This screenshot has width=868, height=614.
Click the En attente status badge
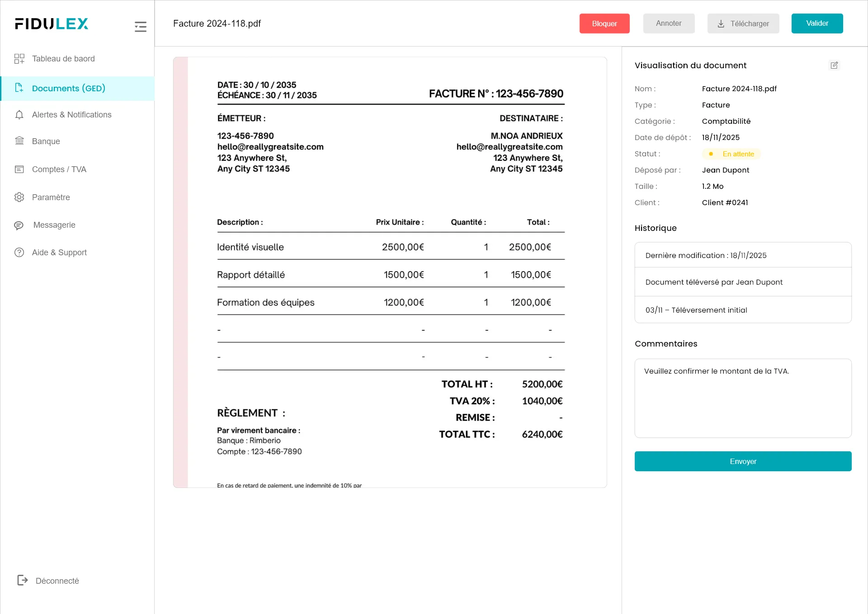[x=731, y=154]
